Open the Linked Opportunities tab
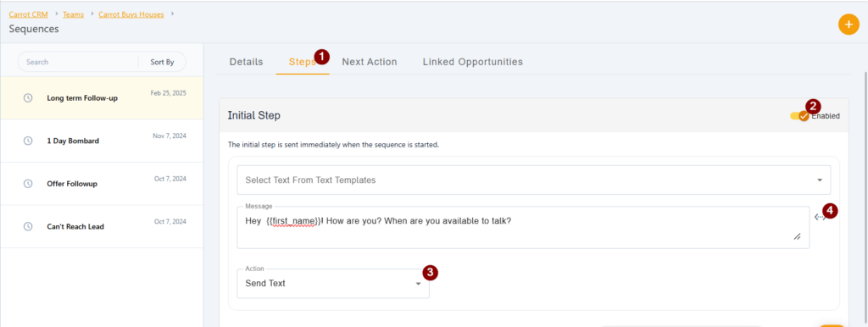The height and width of the screenshot is (327, 868). (x=473, y=62)
